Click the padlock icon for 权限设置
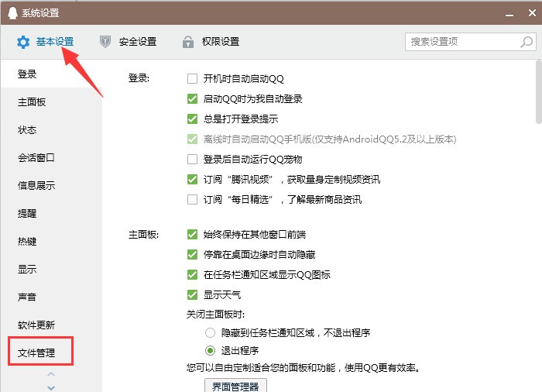 tap(187, 42)
